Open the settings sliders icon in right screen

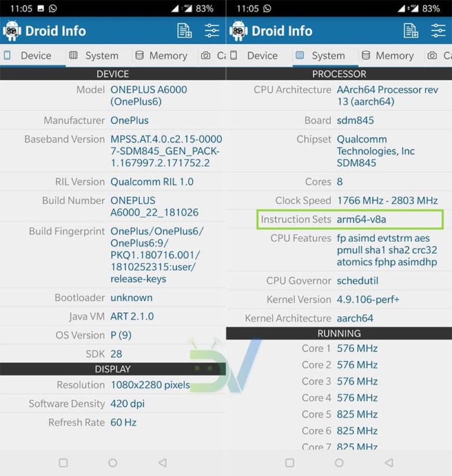(438, 31)
